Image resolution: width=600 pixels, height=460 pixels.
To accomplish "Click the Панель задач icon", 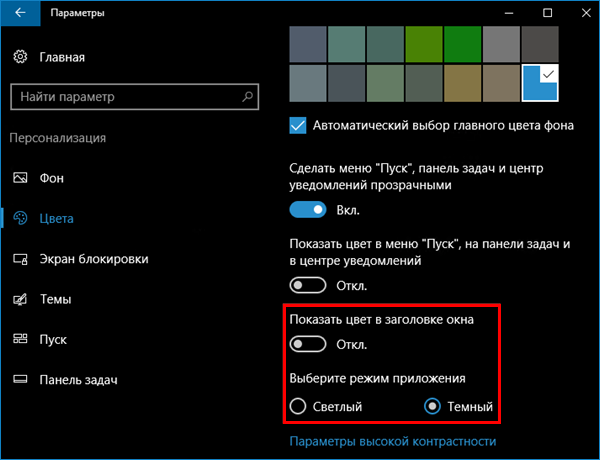I will (x=20, y=380).
